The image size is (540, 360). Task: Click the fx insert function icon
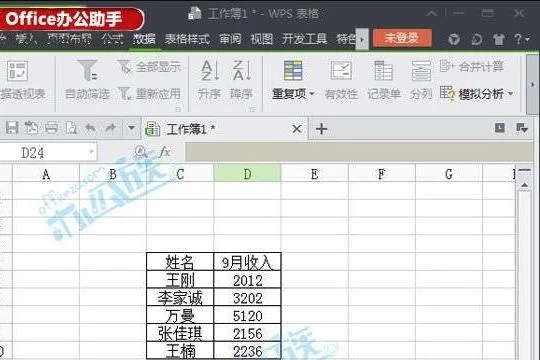click(x=165, y=152)
